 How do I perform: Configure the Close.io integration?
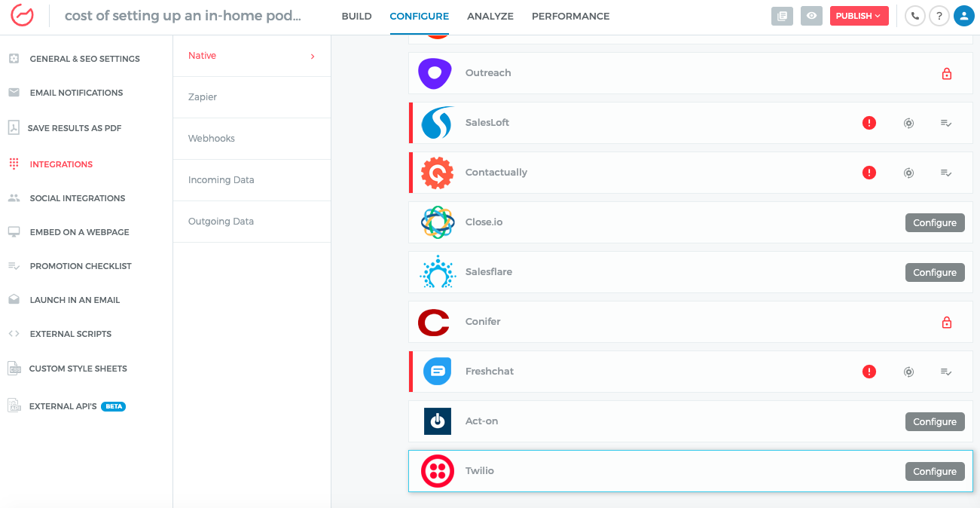935,222
